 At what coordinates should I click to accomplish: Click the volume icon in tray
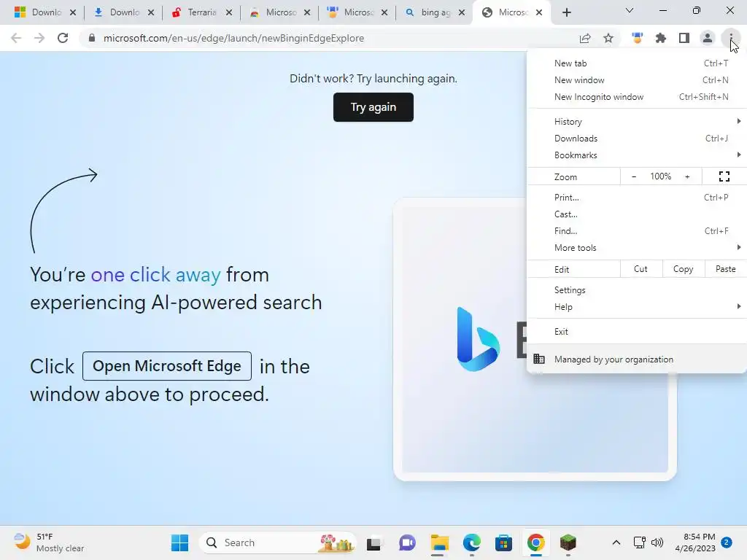pos(657,542)
